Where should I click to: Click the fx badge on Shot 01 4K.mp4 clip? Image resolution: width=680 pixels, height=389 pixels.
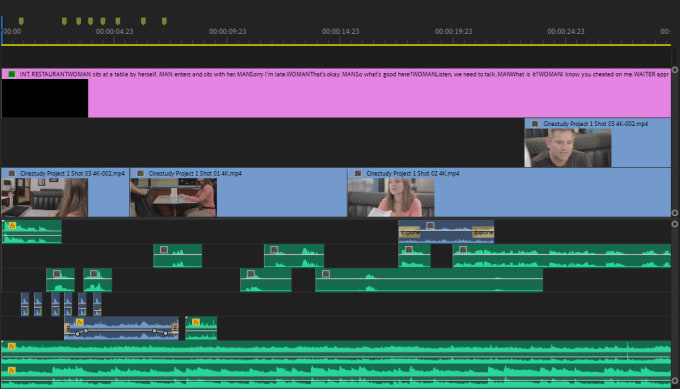coord(141,173)
